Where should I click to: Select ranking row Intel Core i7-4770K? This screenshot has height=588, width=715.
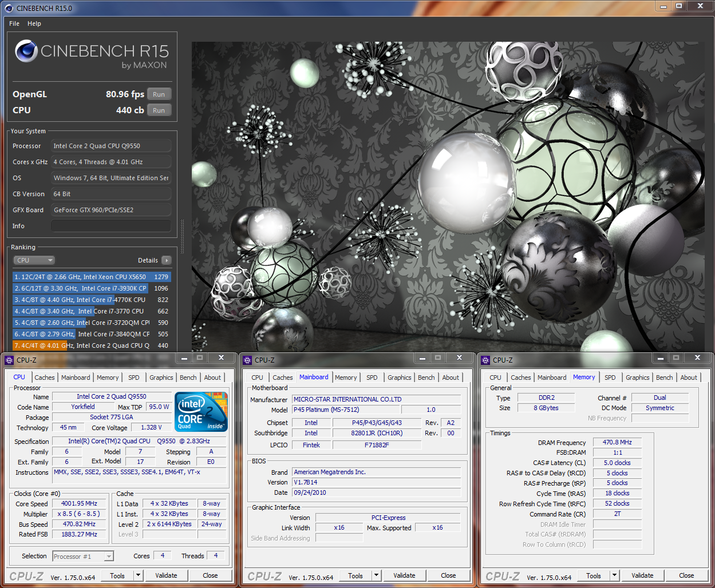92,300
